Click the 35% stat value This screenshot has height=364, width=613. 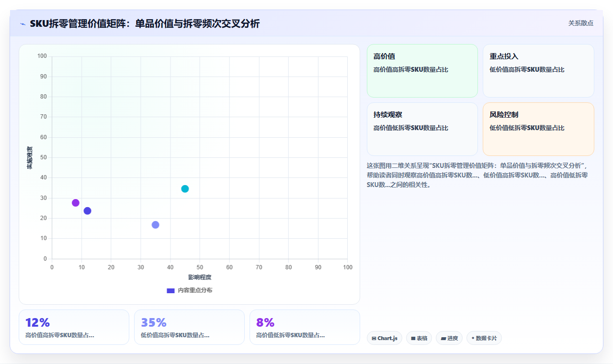pos(154,322)
